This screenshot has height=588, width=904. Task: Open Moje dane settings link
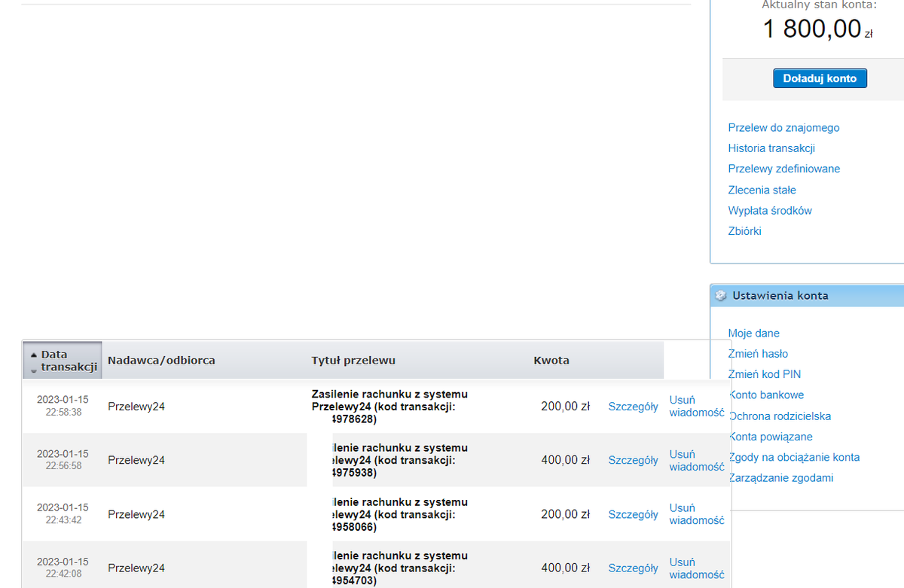[753, 334]
